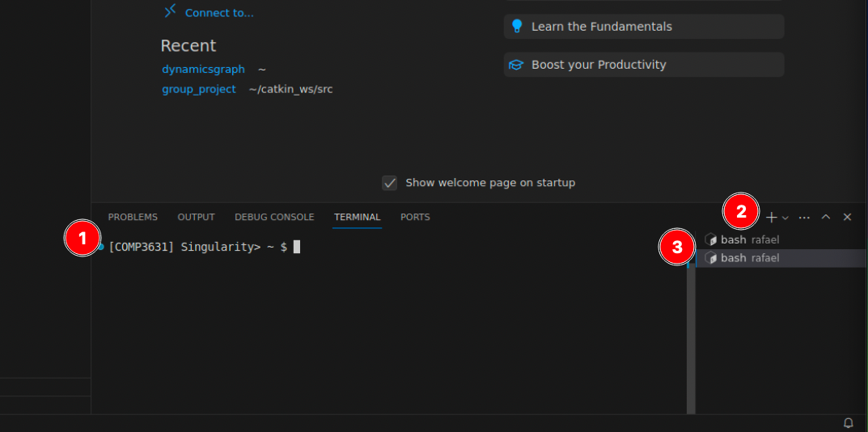Click the Connect to... link
This screenshot has width=868, height=432.
coord(219,13)
